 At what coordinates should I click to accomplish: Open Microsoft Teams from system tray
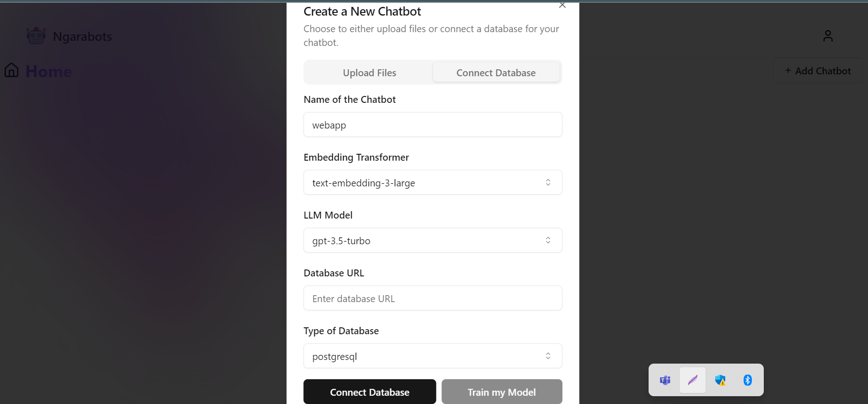tap(665, 380)
